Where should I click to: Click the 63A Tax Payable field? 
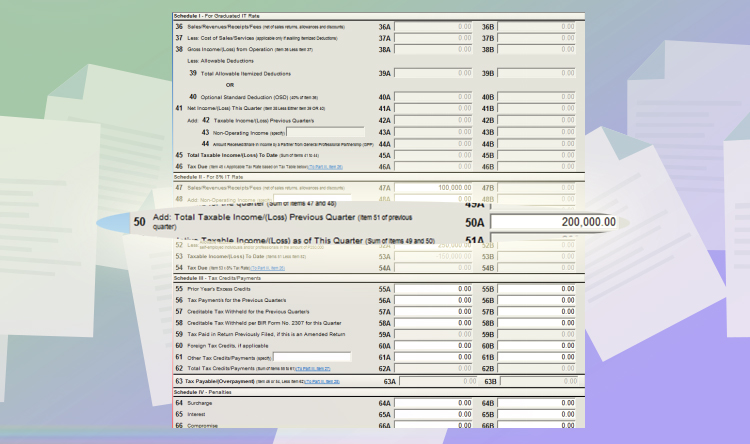point(438,381)
